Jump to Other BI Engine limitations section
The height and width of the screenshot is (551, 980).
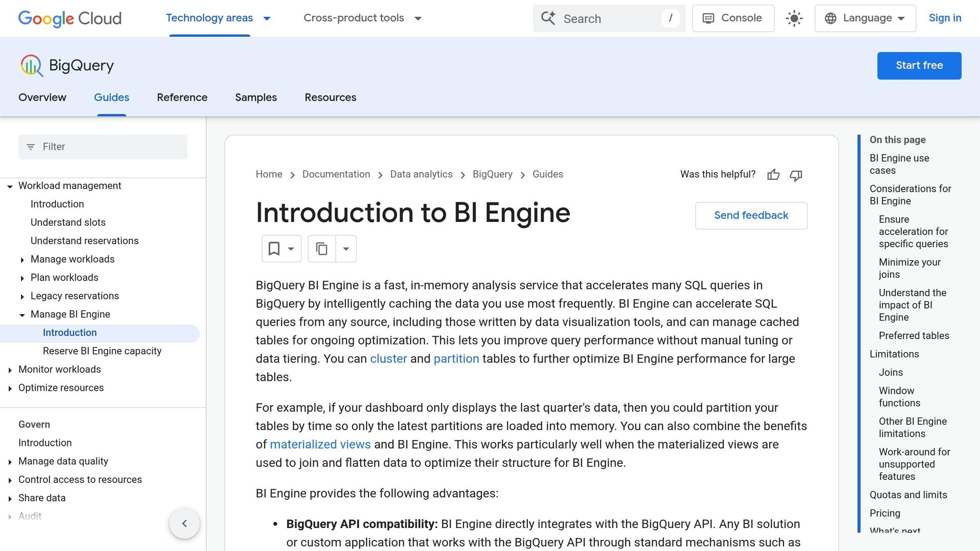coord(913,428)
